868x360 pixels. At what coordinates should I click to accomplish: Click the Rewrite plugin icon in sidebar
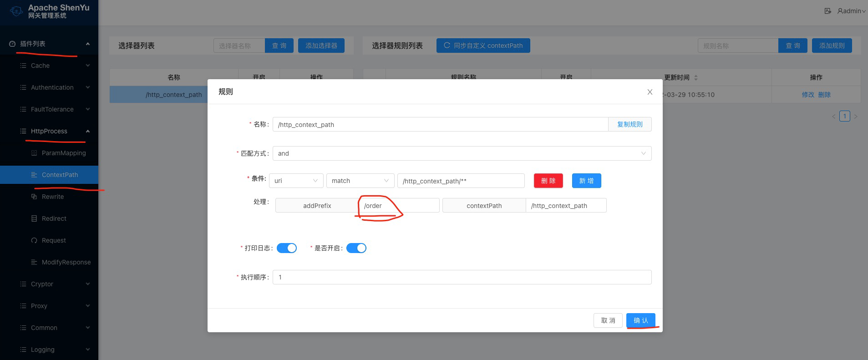pyautogui.click(x=34, y=197)
